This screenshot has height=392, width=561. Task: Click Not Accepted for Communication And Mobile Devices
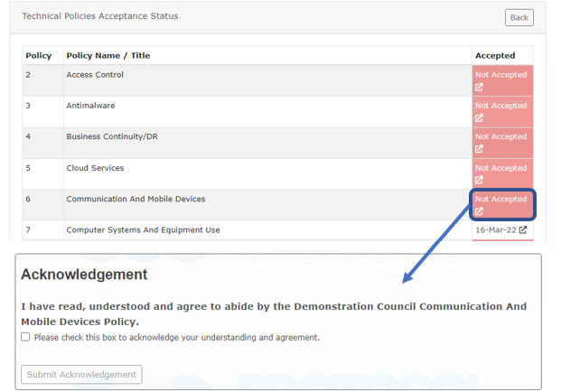point(500,199)
